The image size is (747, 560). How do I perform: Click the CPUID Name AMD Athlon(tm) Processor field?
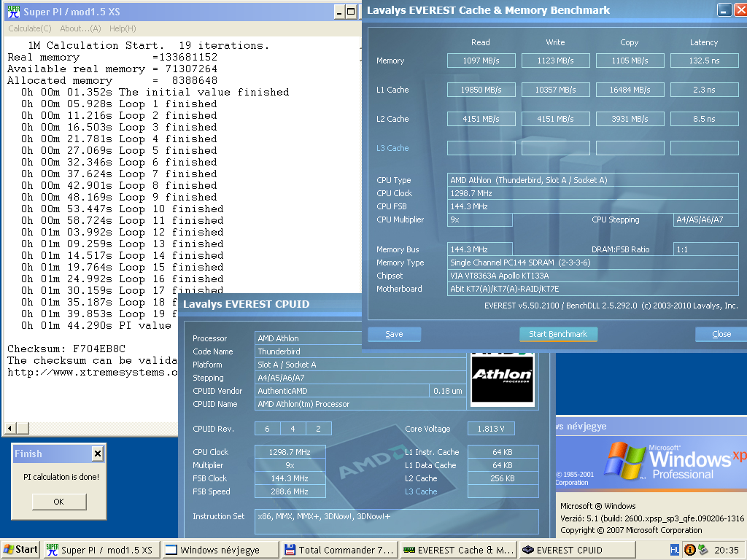pyautogui.click(x=360, y=404)
